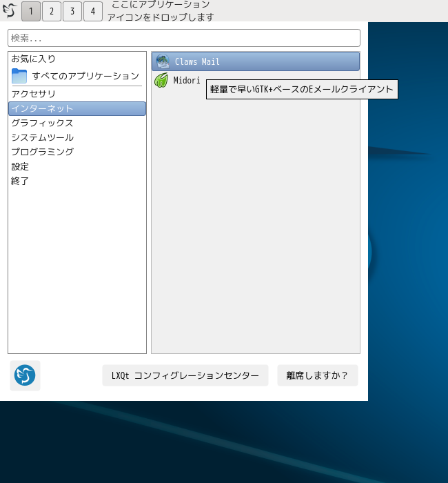Open LXQt コンフィグレーションセンター
The width and height of the screenshot is (448, 483).
coord(185,375)
